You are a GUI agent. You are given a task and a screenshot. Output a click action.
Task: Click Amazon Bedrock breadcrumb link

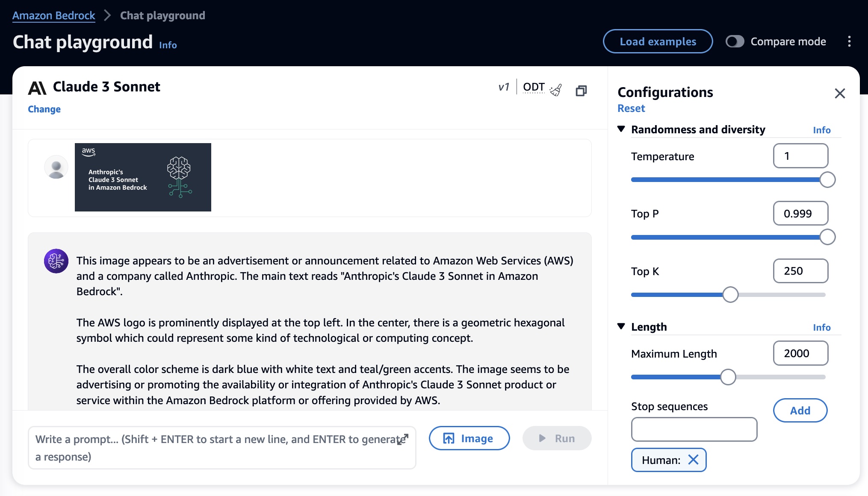click(x=53, y=15)
